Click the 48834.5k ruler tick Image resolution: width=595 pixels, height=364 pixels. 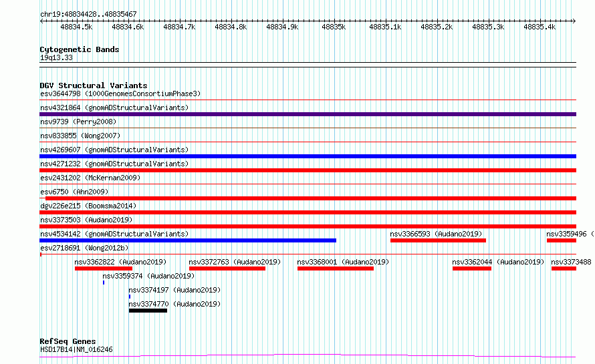point(76,27)
